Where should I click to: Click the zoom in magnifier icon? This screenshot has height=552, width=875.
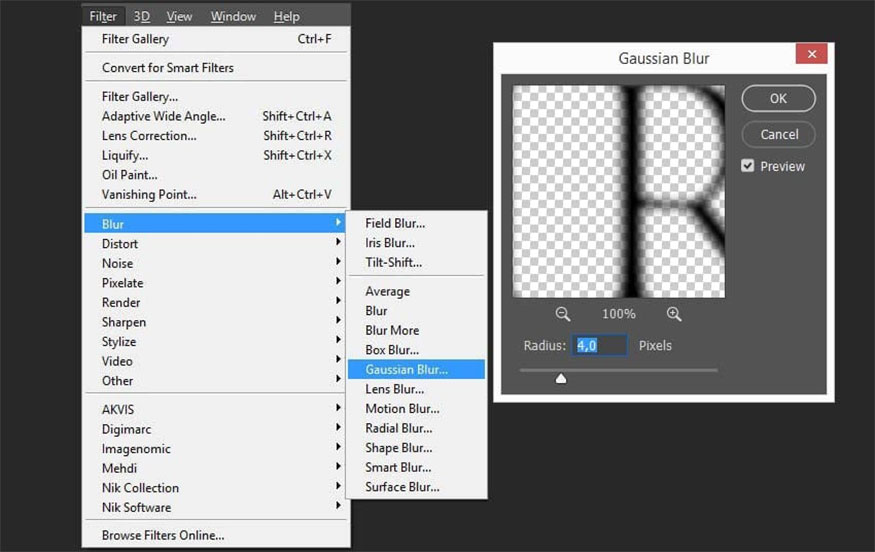674,314
